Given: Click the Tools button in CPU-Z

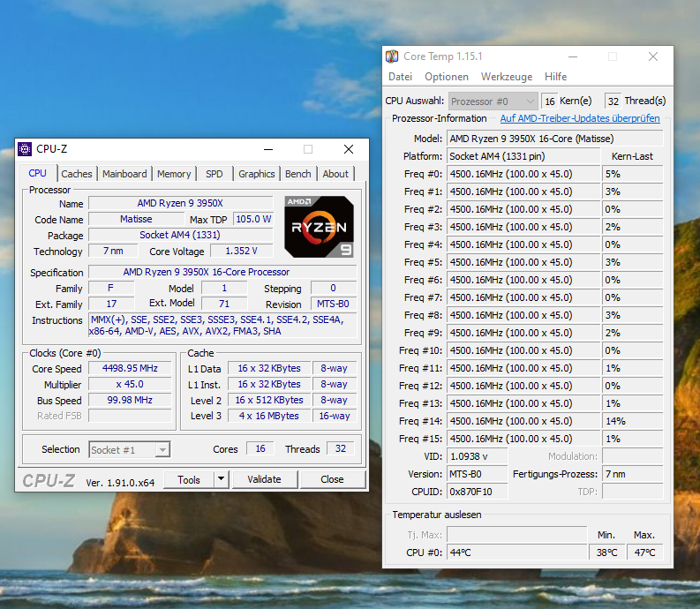Looking at the screenshot, I should [x=189, y=479].
